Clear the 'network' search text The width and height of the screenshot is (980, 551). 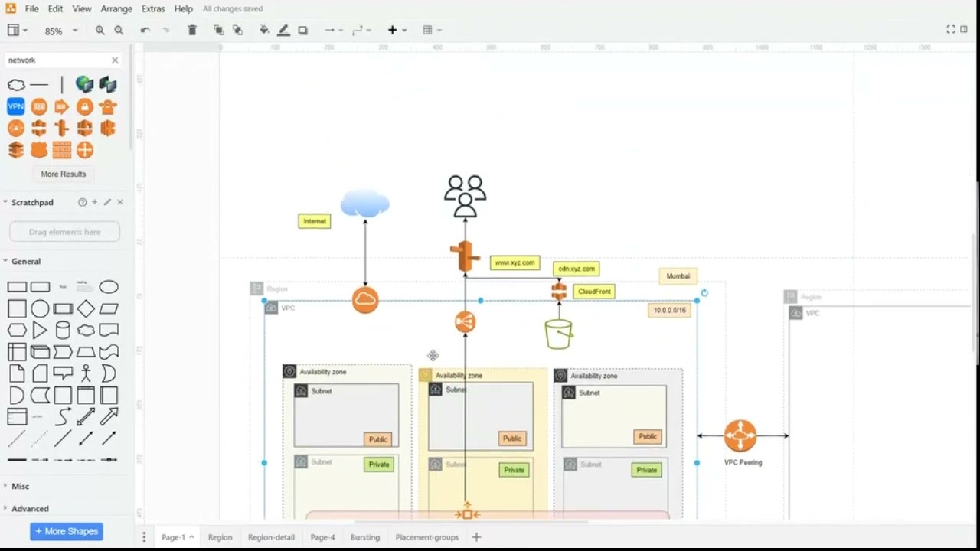(x=115, y=60)
